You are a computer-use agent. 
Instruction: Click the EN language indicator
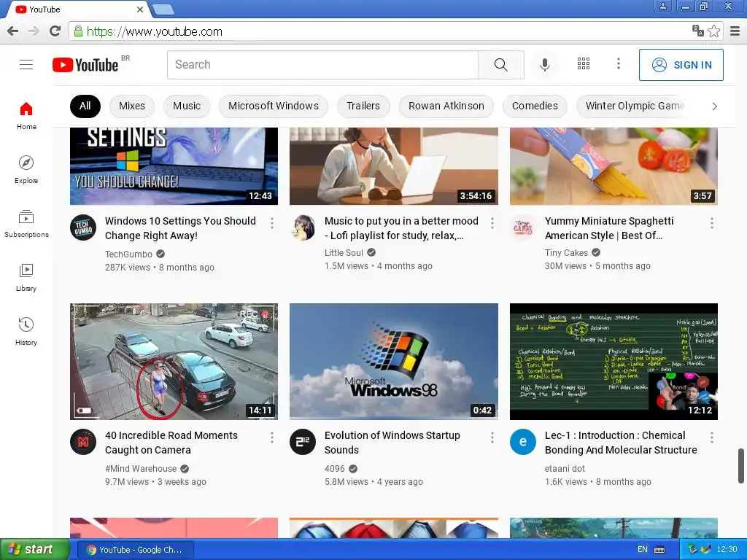click(642, 549)
